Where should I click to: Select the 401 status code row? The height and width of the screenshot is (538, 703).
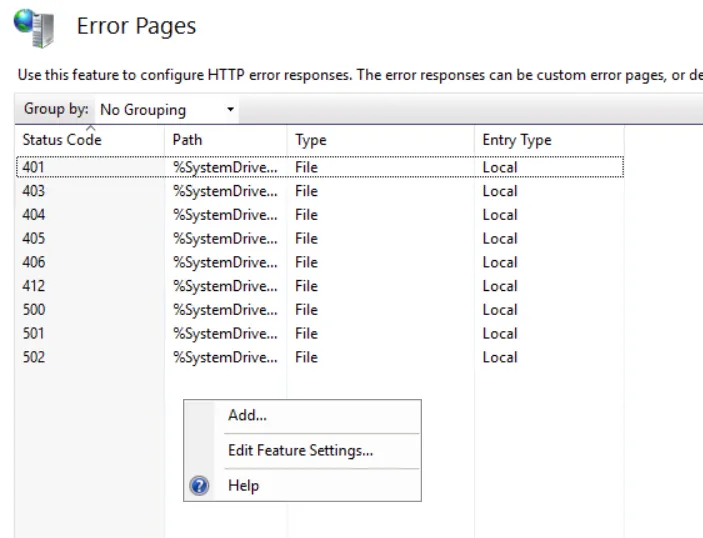click(320, 167)
